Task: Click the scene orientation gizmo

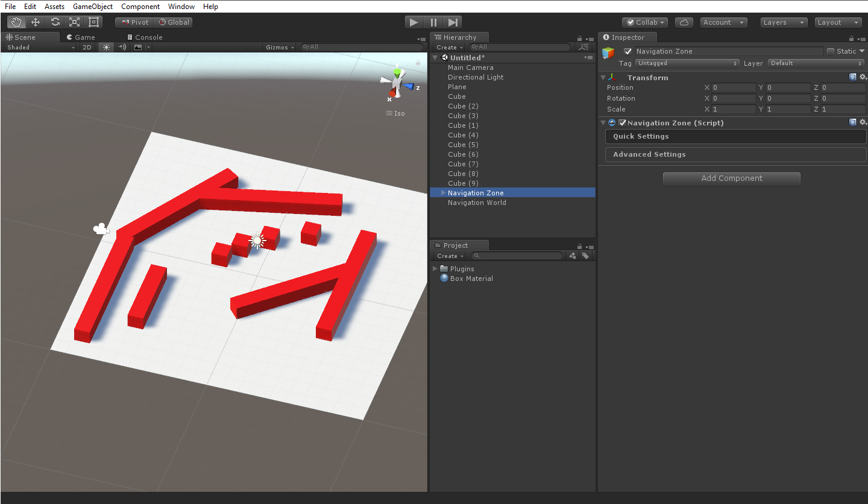Action: click(x=398, y=84)
